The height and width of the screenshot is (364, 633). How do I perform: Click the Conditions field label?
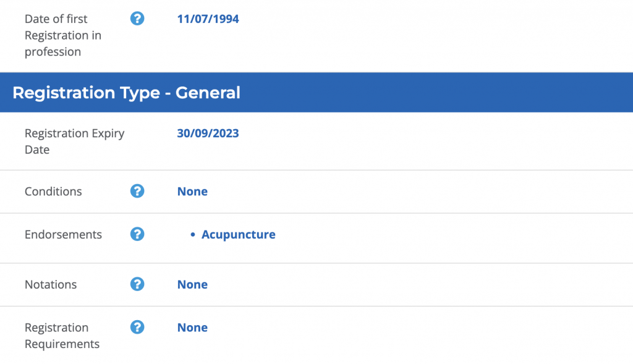tap(53, 192)
